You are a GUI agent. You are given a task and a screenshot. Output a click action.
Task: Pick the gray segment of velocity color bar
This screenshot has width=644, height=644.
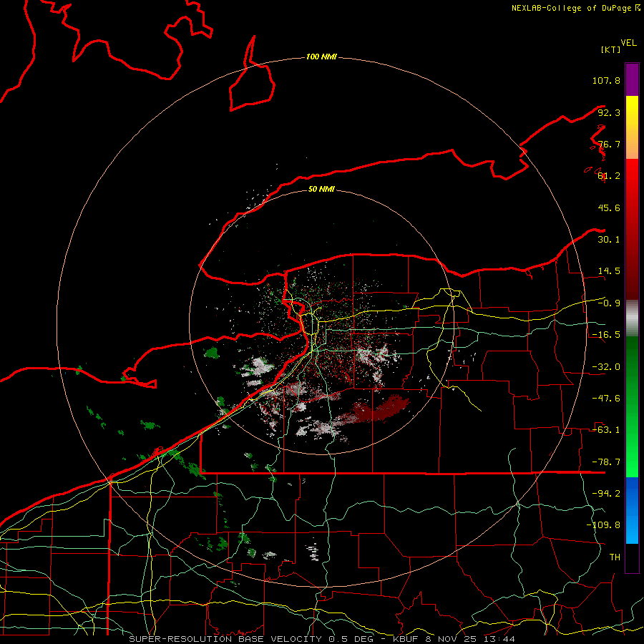(x=632, y=318)
